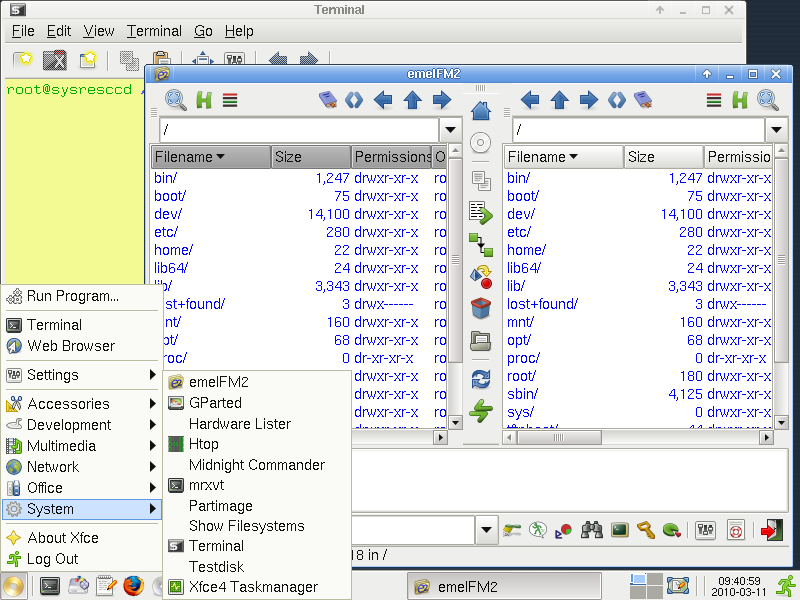Open left pane directory path dropdown
Screen dimensions: 800x600
[449, 130]
